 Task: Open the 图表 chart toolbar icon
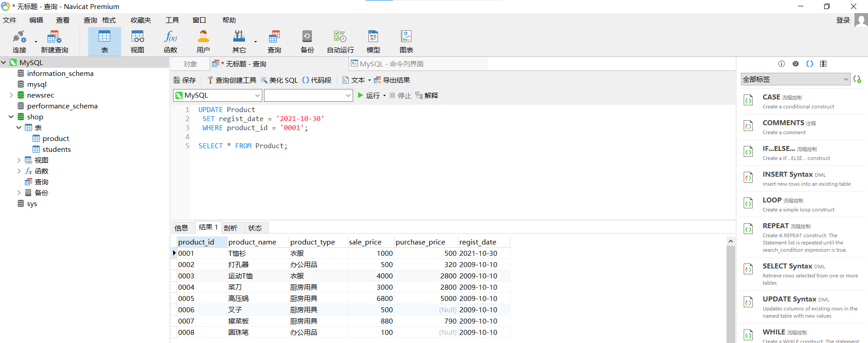click(406, 42)
